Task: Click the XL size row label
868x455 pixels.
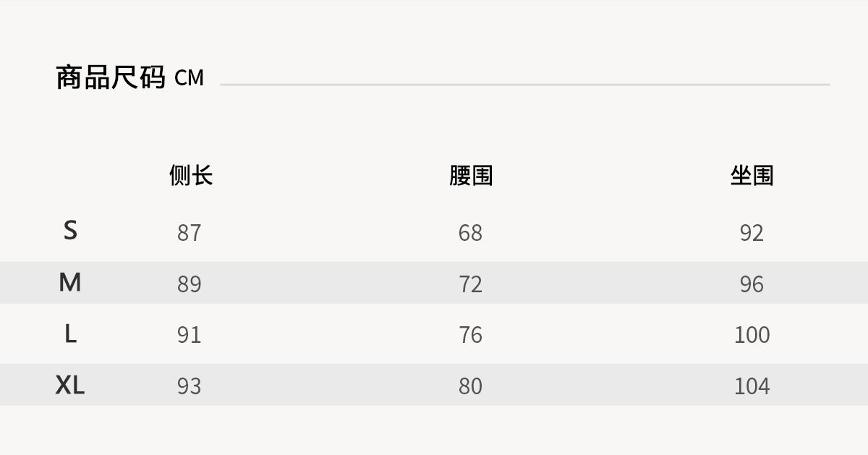Action: click(70, 385)
